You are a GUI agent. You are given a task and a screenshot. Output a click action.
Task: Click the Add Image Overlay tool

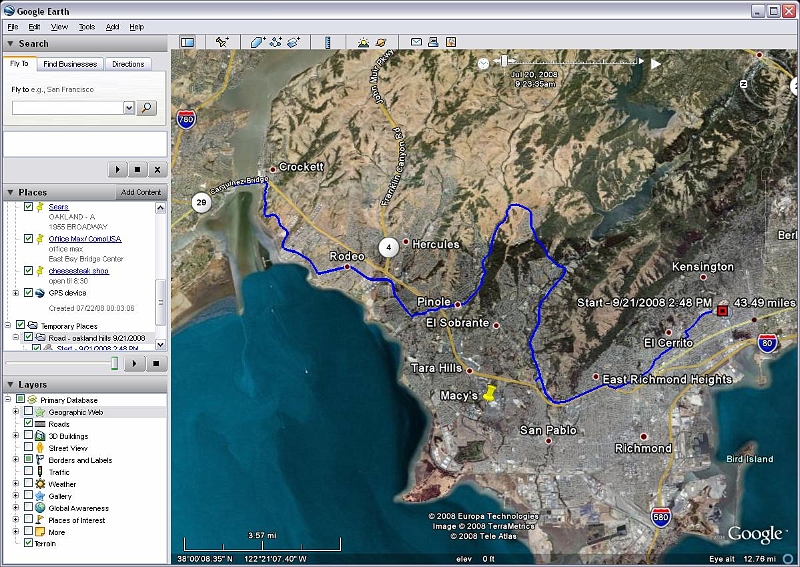coord(294,42)
